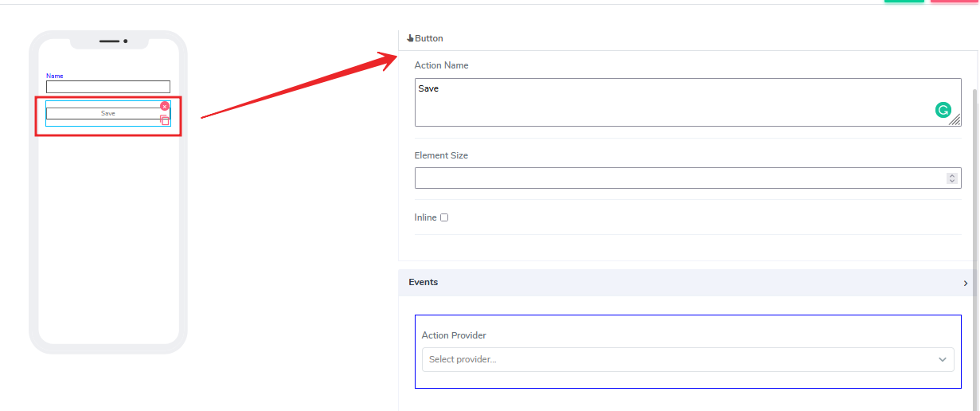Open provider list with the dropdown arrow
The height and width of the screenshot is (411, 980).
point(943,359)
